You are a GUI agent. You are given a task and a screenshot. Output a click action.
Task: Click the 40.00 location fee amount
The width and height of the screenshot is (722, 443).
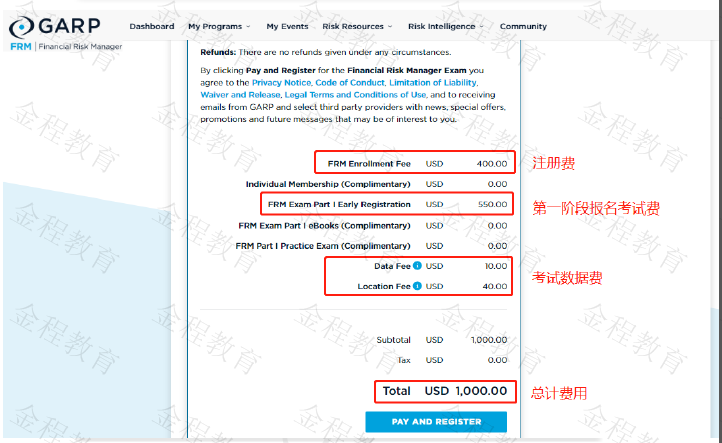click(x=495, y=286)
